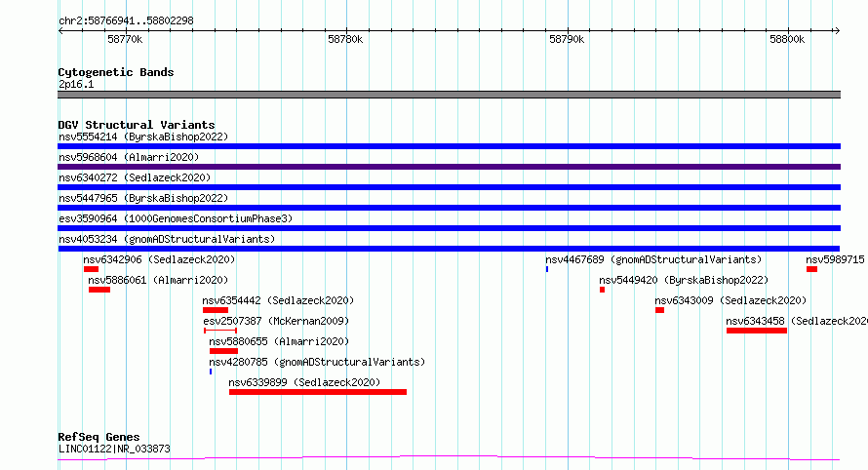The width and height of the screenshot is (868, 470).
Task: Select the red nsv5989715 variant block
Action: point(811,269)
